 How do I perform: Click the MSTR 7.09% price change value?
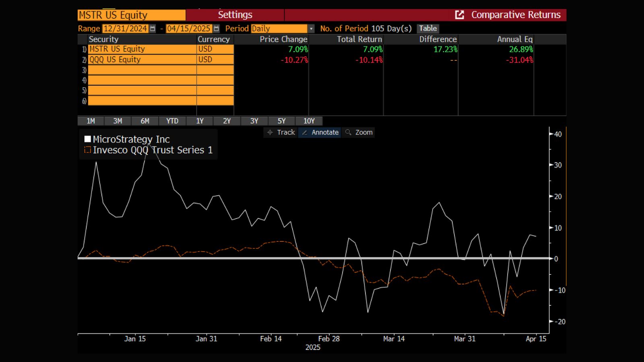[298, 49]
